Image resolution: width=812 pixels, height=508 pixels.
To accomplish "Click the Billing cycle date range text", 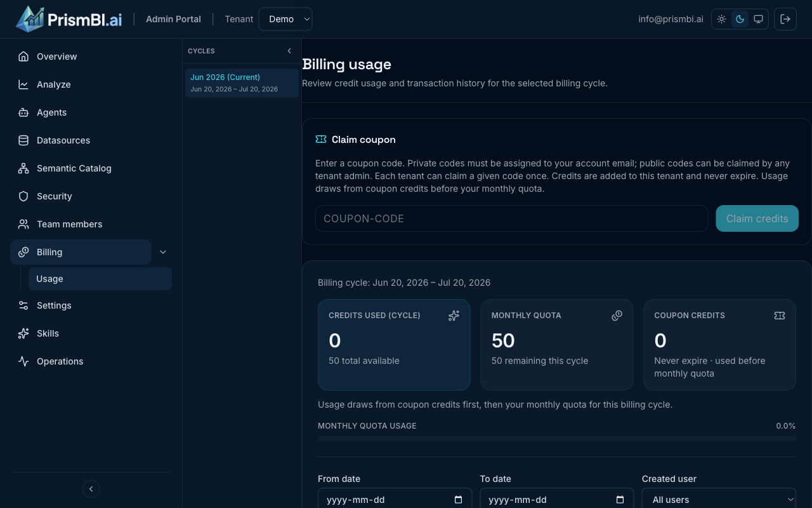I will coord(404,283).
